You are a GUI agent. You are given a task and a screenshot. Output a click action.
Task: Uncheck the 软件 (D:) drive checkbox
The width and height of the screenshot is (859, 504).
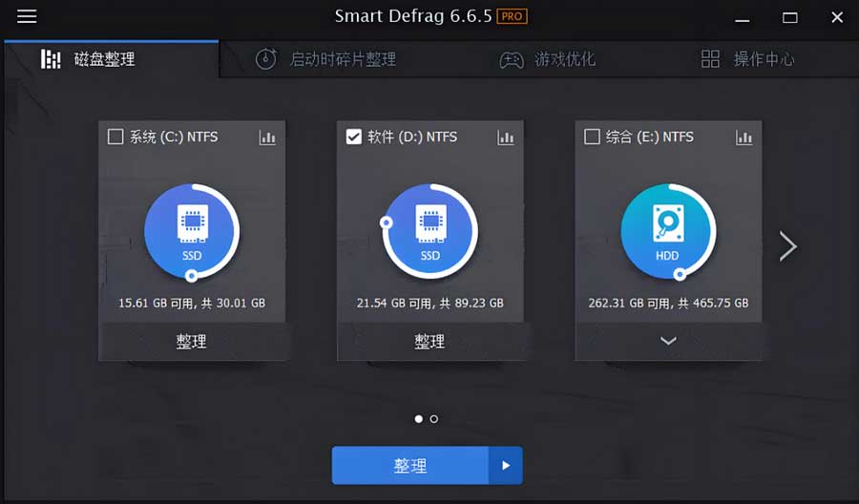coord(354,136)
